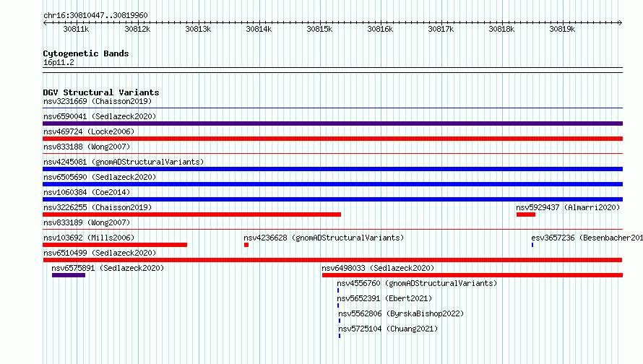Click the nsv6575891 (Sedlazeck2020) label
Viewport: 643px width, 364px height.
(x=108, y=268)
